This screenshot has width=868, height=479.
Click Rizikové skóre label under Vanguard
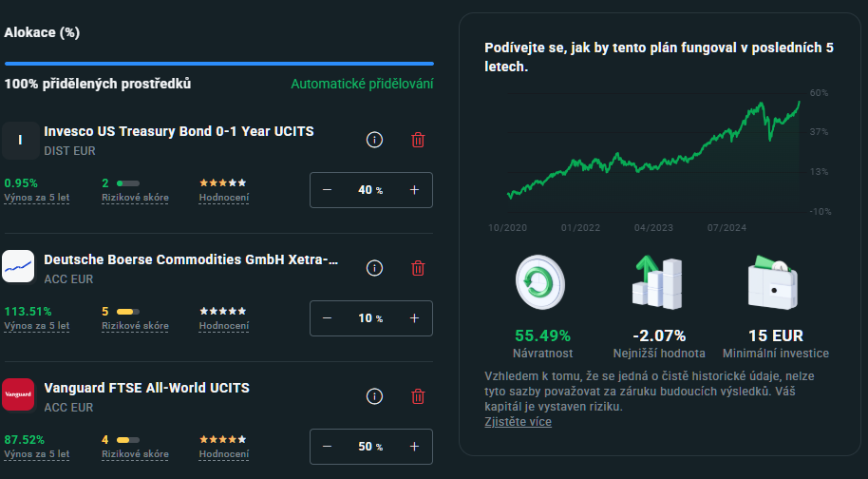point(135,454)
